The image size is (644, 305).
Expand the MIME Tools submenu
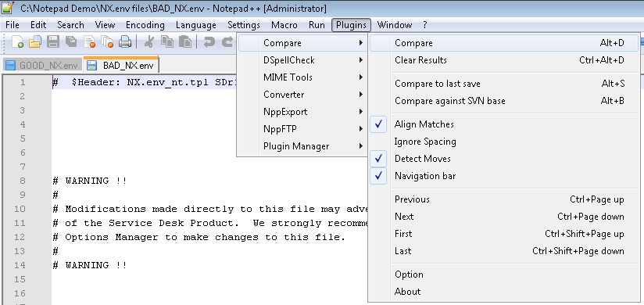click(x=302, y=77)
